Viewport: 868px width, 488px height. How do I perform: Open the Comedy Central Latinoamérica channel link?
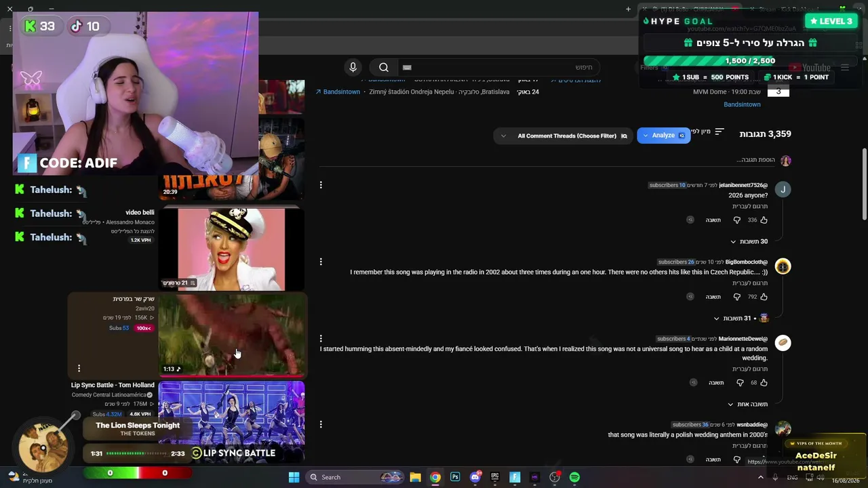tap(108, 394)
